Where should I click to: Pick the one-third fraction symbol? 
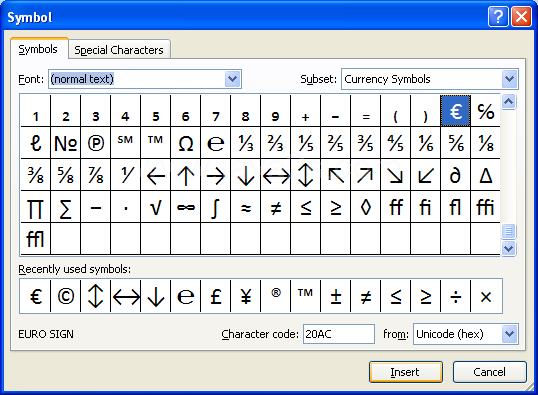(x=246, y=143)
